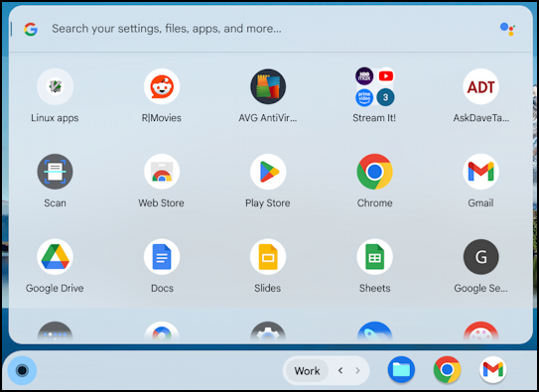539x392 pixels.
Task: Open the Google Se... app with G icon
Action: tap(480, 257)
